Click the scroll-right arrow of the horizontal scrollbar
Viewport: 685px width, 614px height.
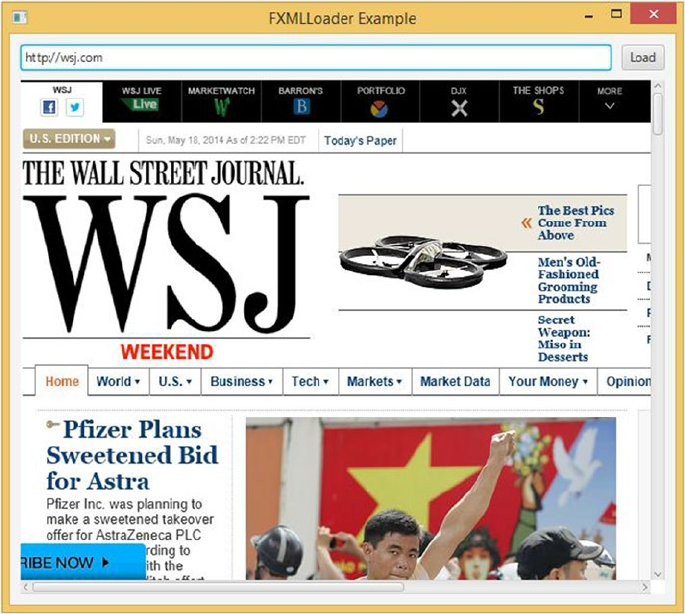pos(645,587)
